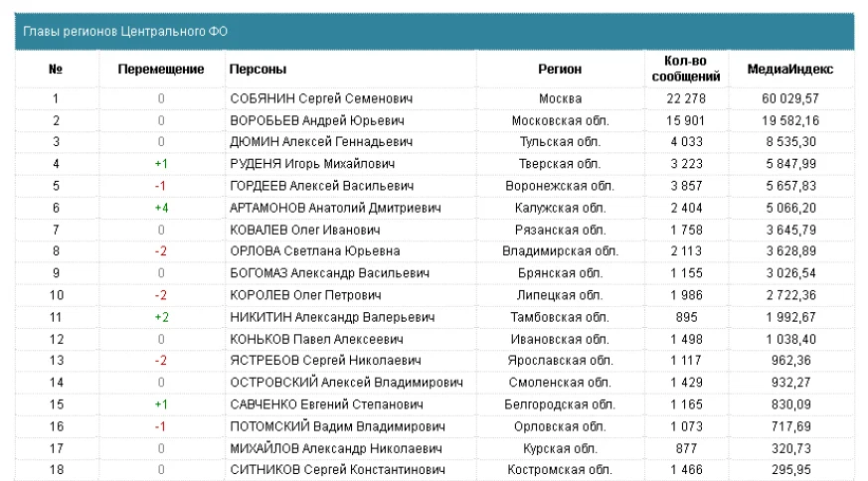Click media index value 60 029,57
The height and width of the screenshot is (481, 868).
[790, 99]
